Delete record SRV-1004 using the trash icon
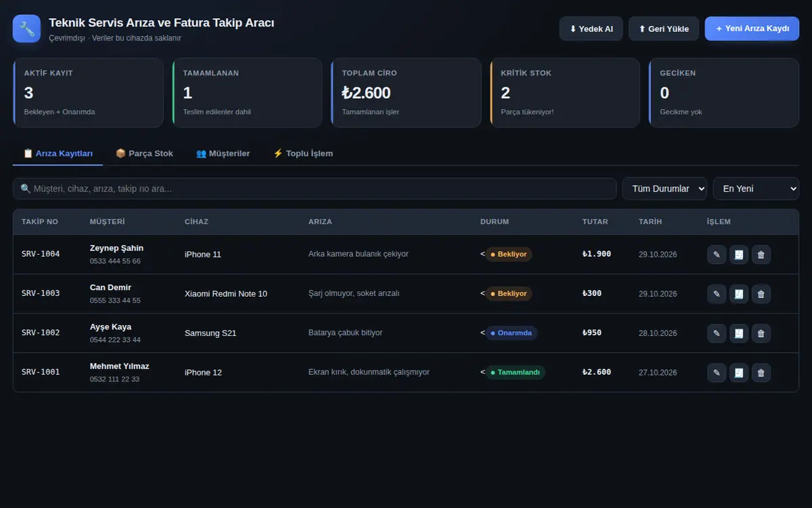 click(761, 255)
